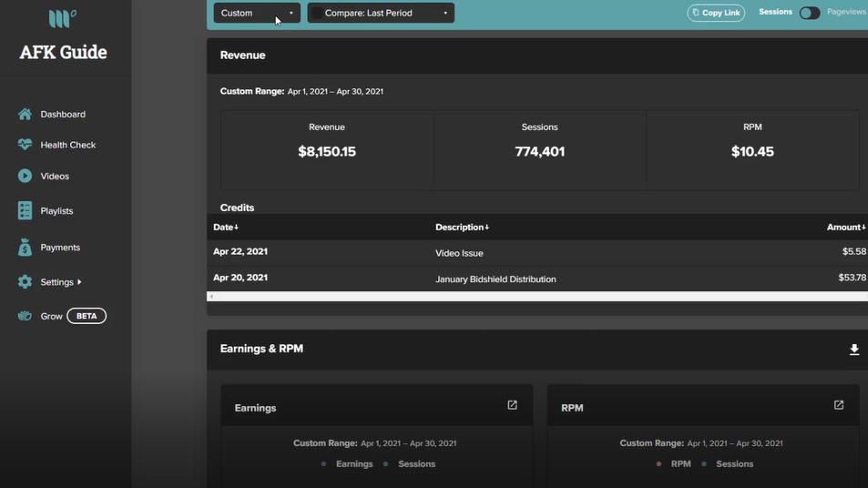The height and width of the screenshot is (488, 868).
Task: Toggle the Sessions series in the RPM chart legend
Action: pyautogui.click(x=728, y=464)
